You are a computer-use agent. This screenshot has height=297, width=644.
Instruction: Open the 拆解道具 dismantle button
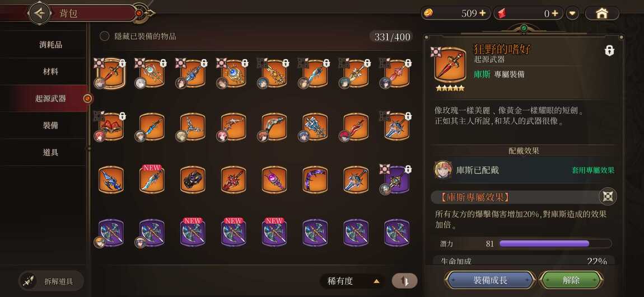point(52,281)
